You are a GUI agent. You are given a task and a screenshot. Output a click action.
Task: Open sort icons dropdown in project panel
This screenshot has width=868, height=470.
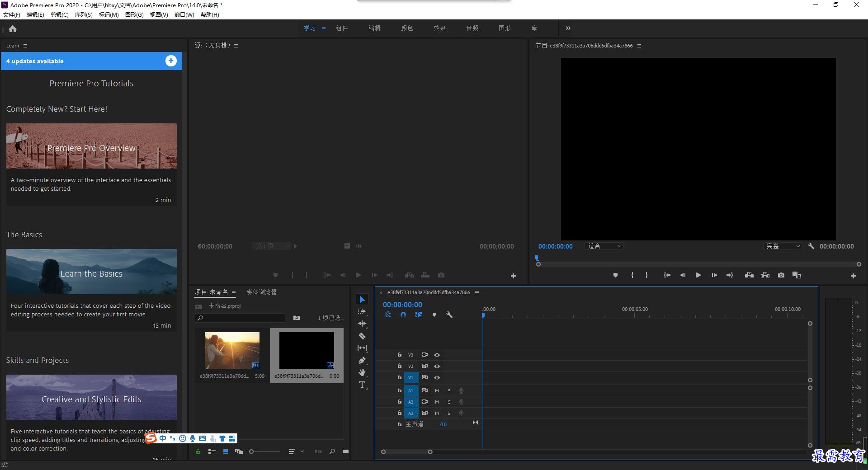297,451
